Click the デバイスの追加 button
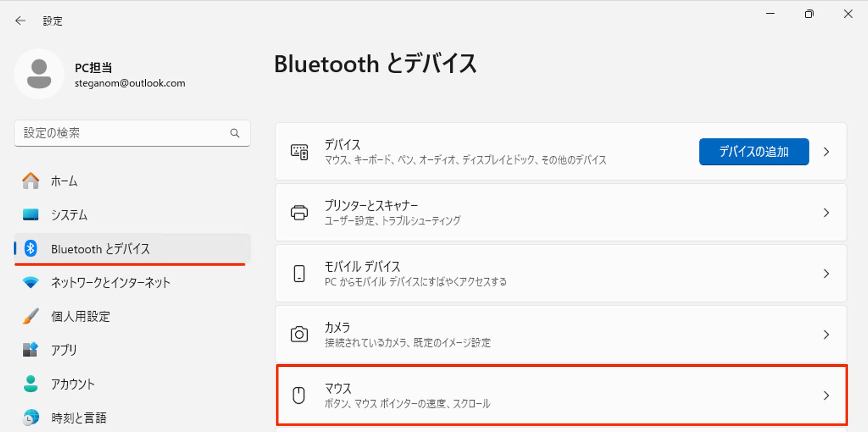 [754, 152]
